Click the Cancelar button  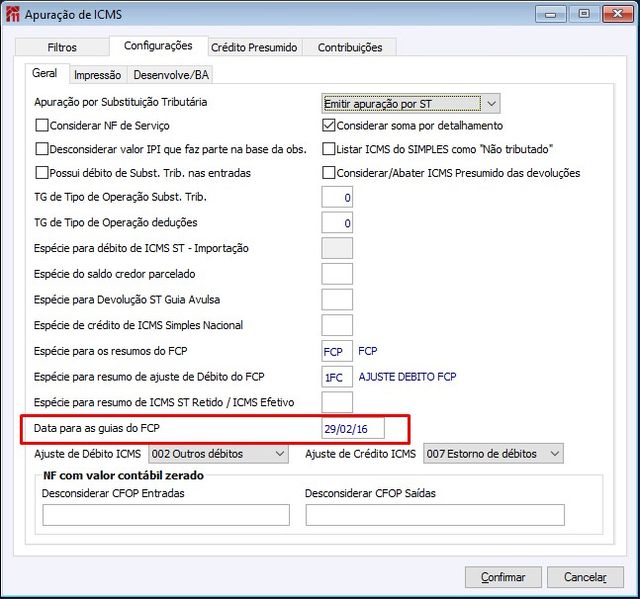click(x=585, y=577)
